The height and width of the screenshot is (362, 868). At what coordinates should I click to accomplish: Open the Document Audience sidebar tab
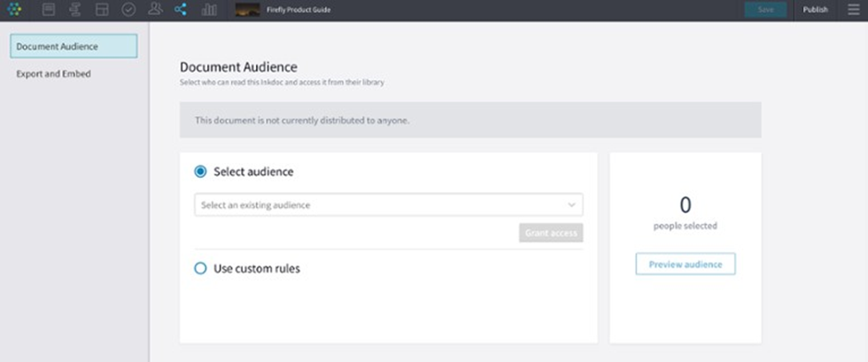click(74, 46)
